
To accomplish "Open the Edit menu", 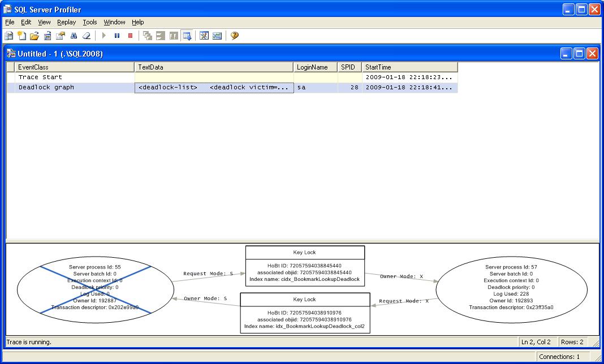I will pyautogui.click(x=26, y=22).
